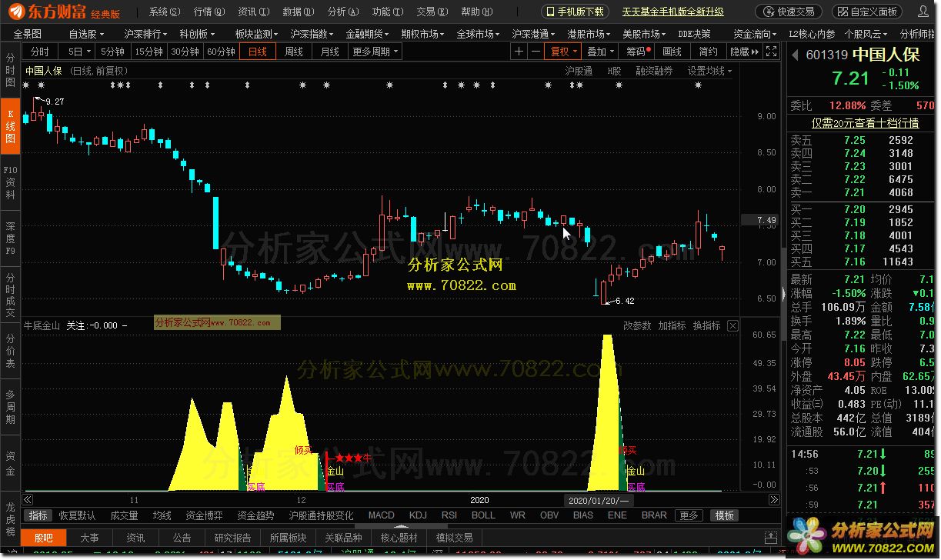
Task: Click the zoom out minus icon
Action: click(536, 52)
